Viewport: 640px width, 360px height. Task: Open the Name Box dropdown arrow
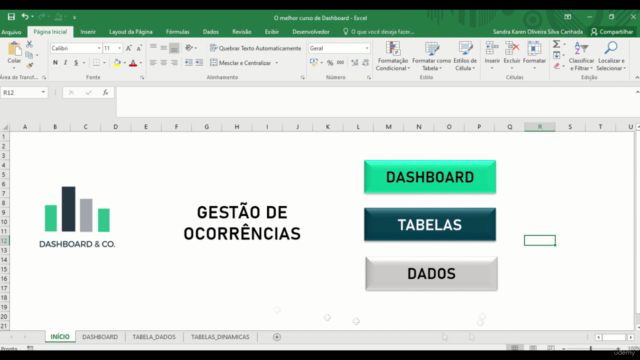tap(43, 93)
